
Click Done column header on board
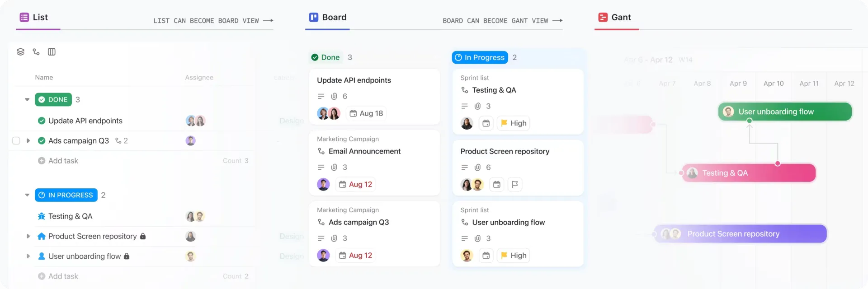point(325,57)
